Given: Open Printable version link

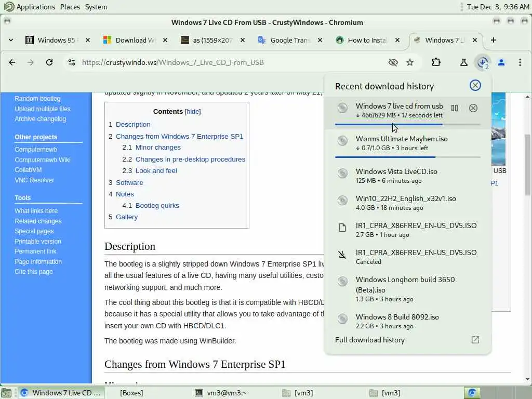Looking at the screenshot, I should pyautogui.click(x=37, y=241).
